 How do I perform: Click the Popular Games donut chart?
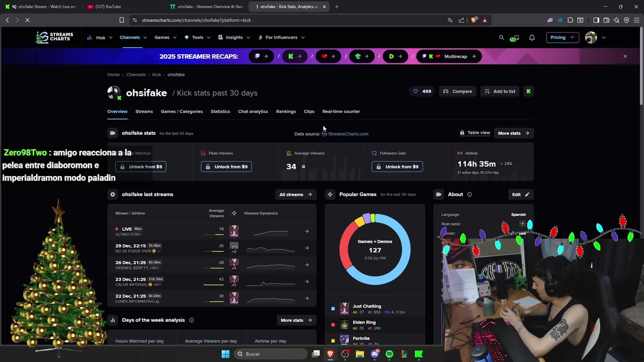pos(375,249)
